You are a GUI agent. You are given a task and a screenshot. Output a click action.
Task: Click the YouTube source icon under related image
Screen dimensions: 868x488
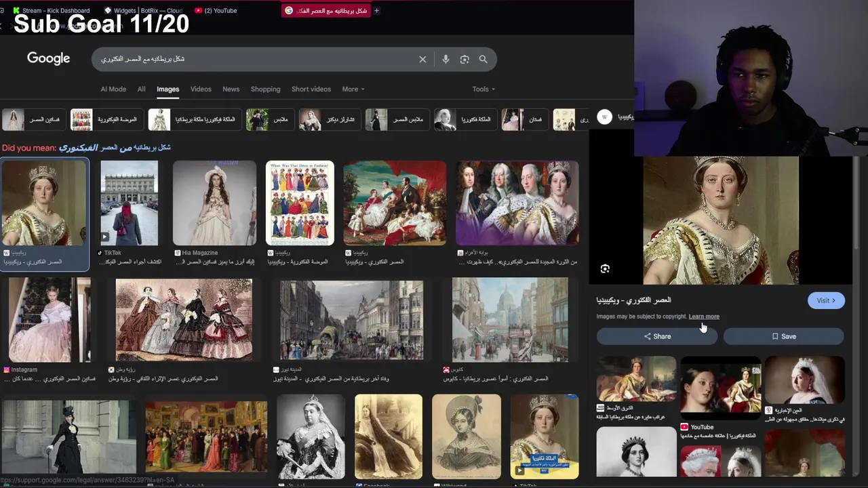pos(684,427)
